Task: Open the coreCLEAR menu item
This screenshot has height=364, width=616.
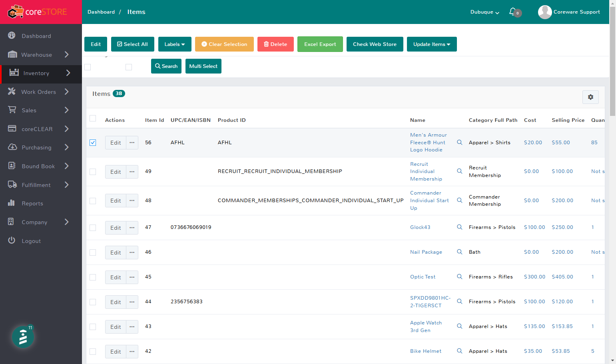Action: click(41, 129)
